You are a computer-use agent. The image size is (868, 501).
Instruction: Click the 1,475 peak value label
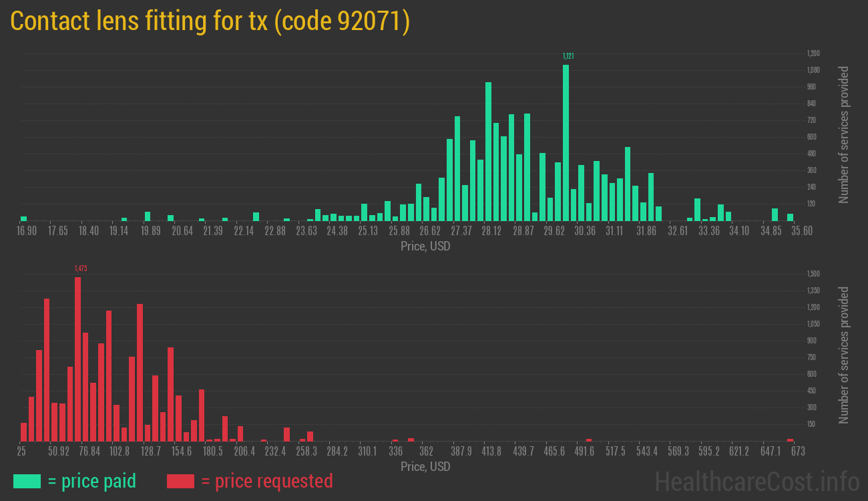click(x=81, y=269)
